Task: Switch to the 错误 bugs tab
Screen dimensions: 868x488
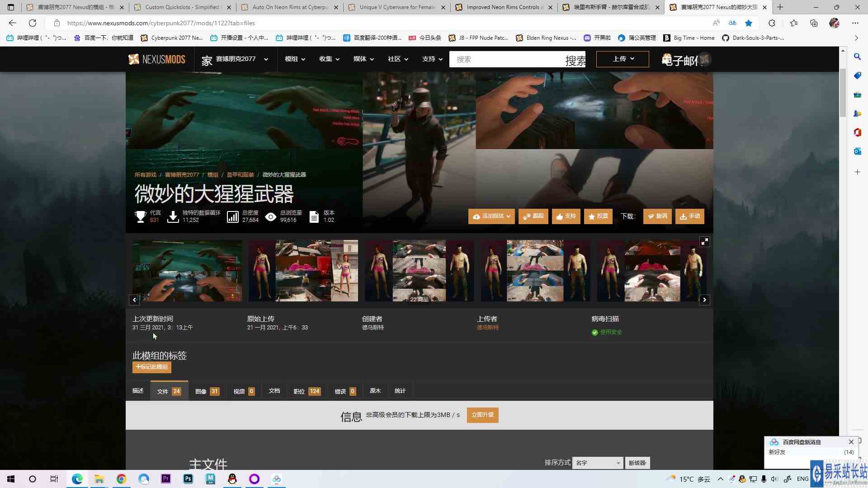Action: point(345,391)
